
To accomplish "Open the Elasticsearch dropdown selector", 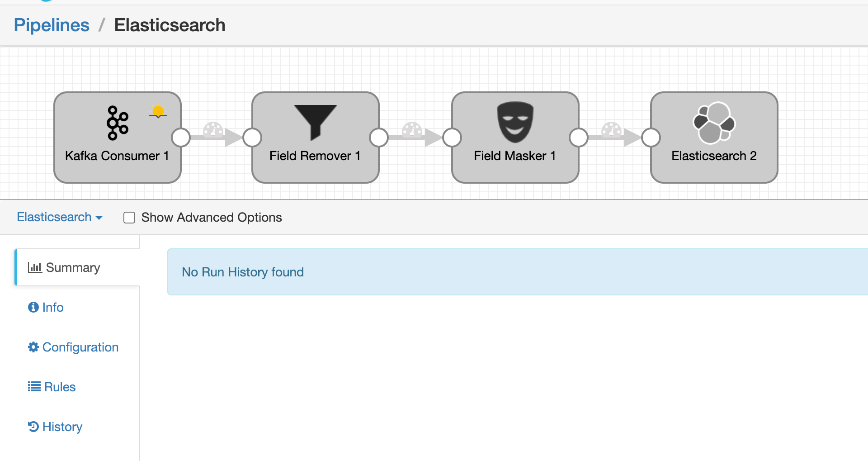I will 60,217.
